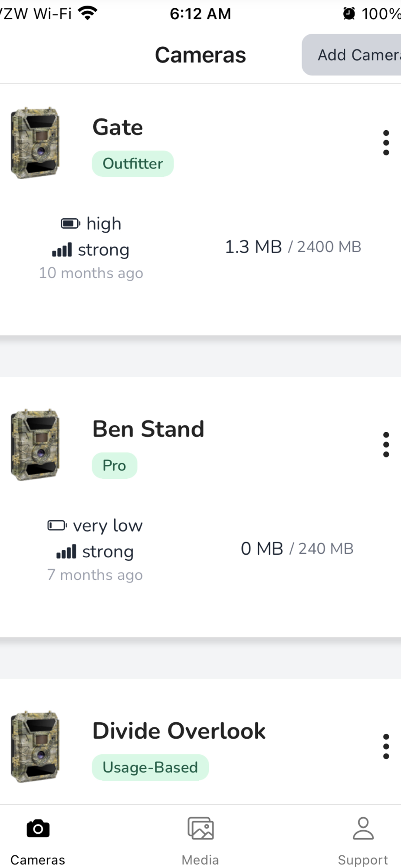
Task: Tap the Wi-Fi status bar icon
Action: (x=88, y=13)
